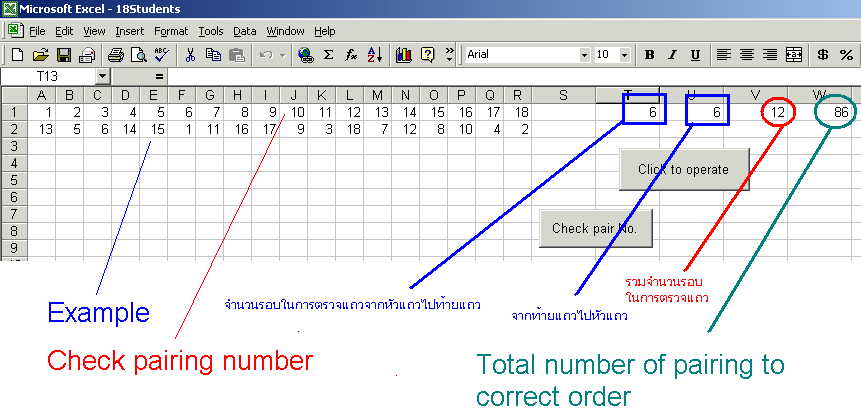Open the Undo history dropdown arrow
Image resolution: width=861 pixels, height=419 pixels.
tap(283, 55)
